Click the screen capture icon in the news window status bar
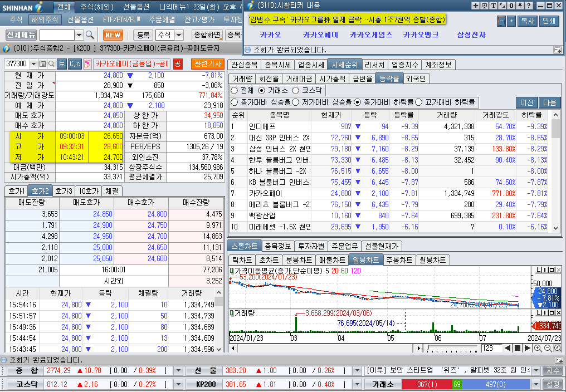 [x=557, y=50]
